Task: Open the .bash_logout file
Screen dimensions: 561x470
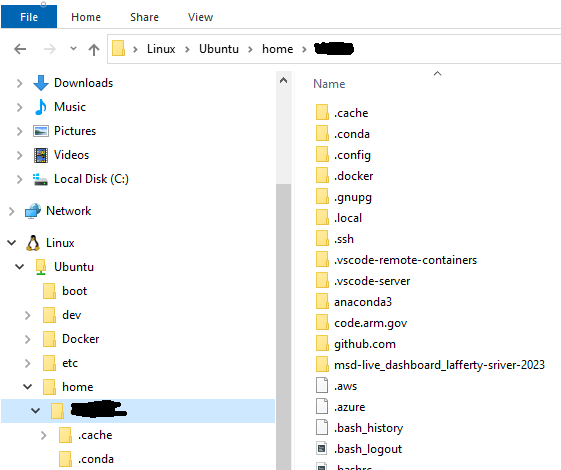Action: point(368,449)
